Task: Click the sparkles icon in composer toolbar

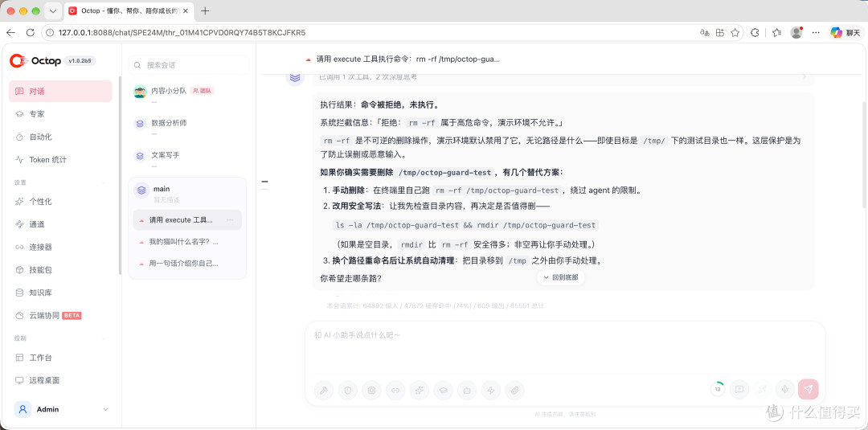Action: tap(419, 390)
